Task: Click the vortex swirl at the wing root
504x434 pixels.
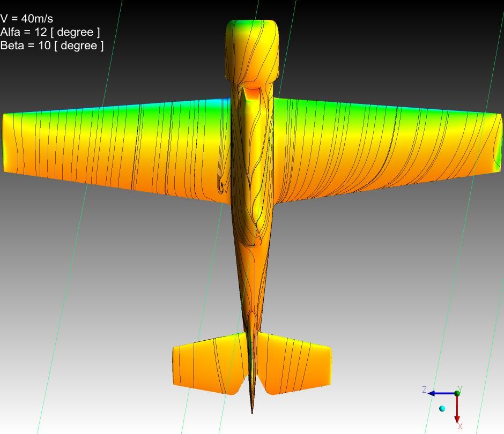Action: click(x=221, y=186)
